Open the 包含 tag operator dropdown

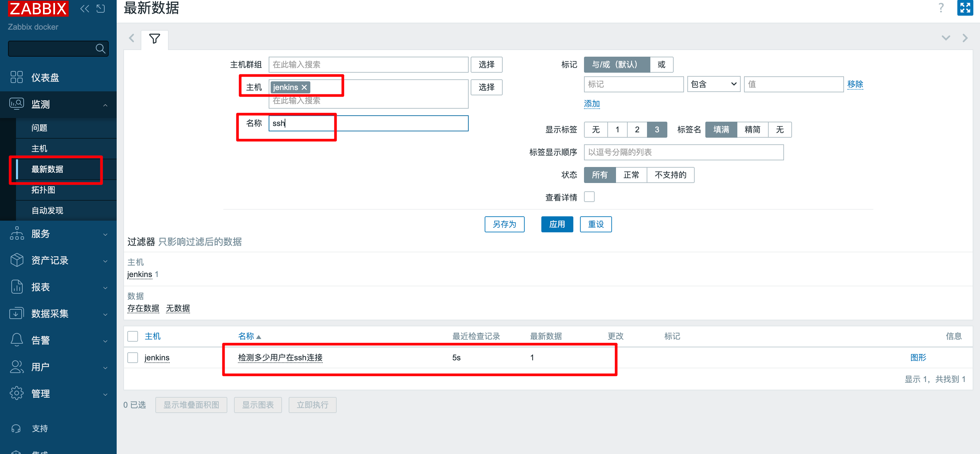click(x=713, y=84)
